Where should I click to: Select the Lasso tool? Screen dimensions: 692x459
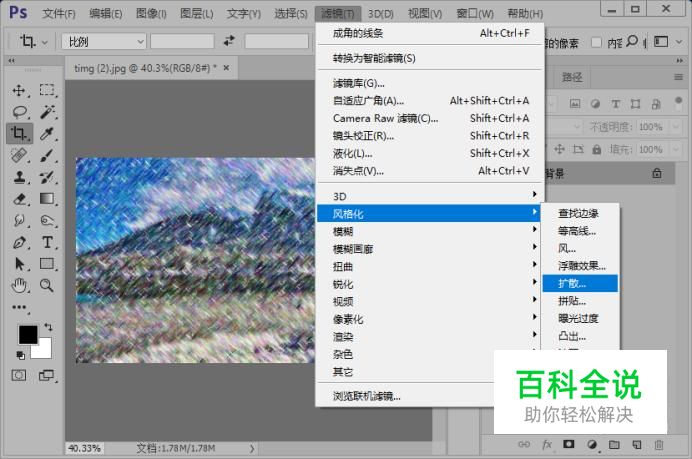pyautogui.click(x=19, y=112)
